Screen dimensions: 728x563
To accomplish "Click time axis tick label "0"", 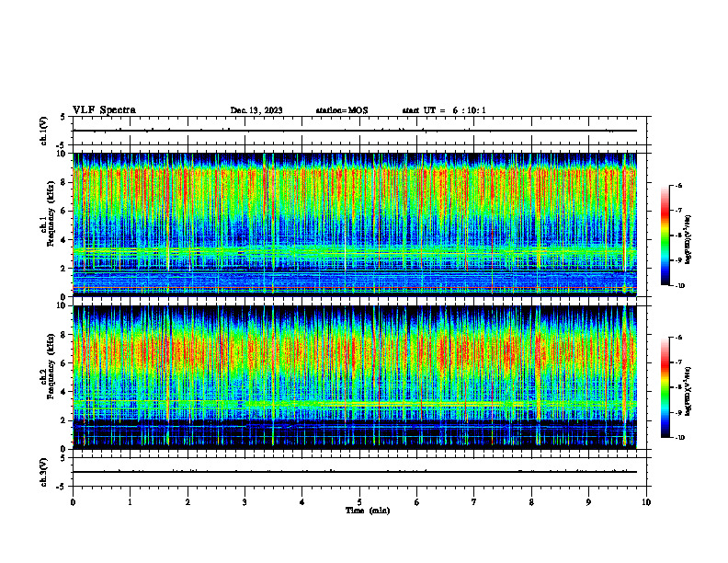I will (73, 502).
